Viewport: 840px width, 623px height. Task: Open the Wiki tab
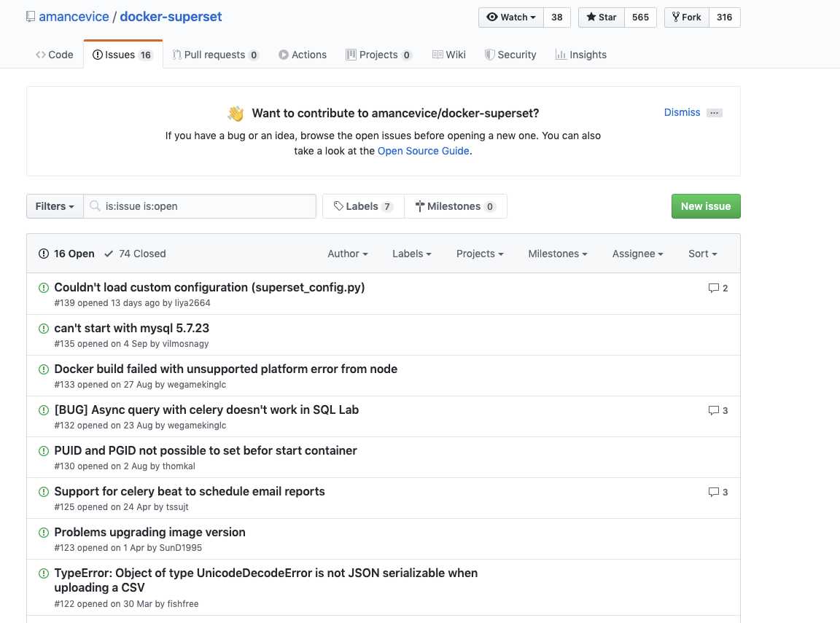449,55
